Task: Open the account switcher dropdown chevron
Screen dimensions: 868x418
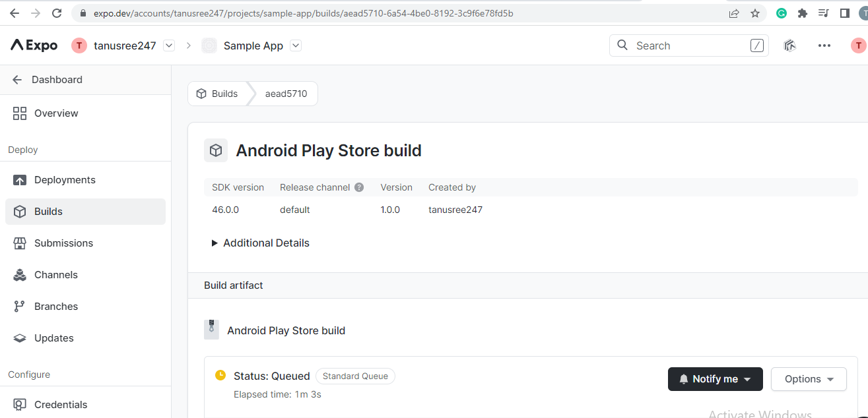Action: (169, 45)
